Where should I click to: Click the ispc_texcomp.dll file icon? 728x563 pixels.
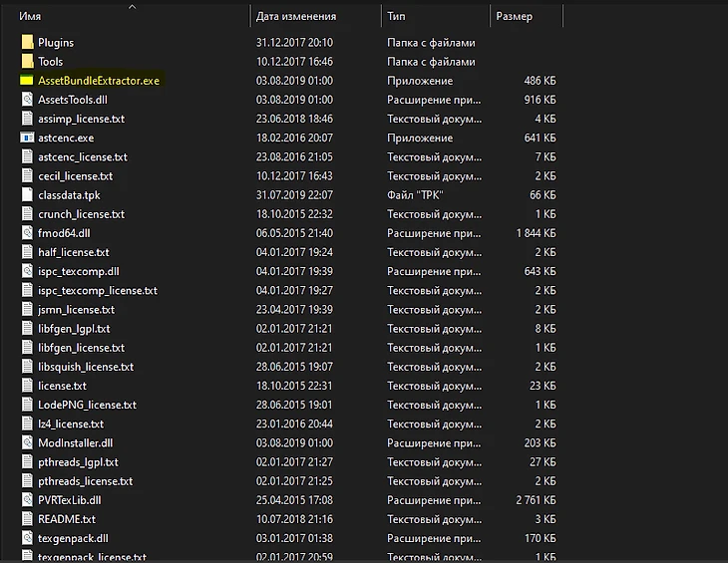(27, 271)
